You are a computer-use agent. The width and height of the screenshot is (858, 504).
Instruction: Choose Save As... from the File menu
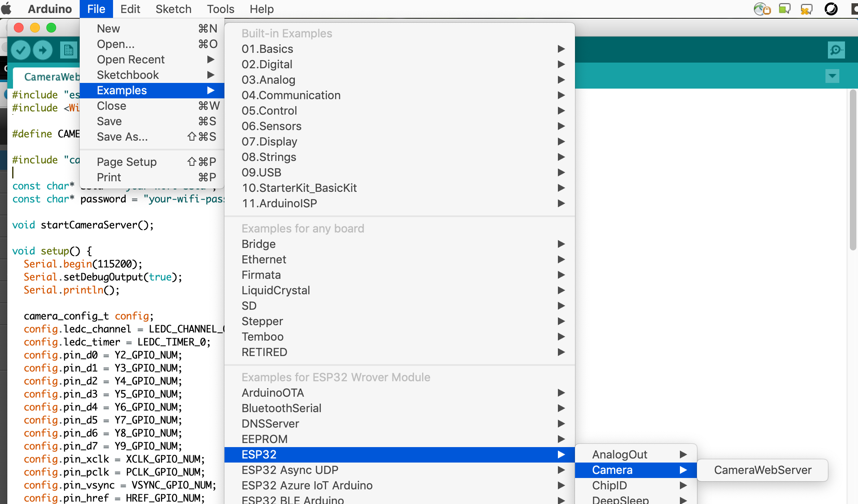point(152,137)
